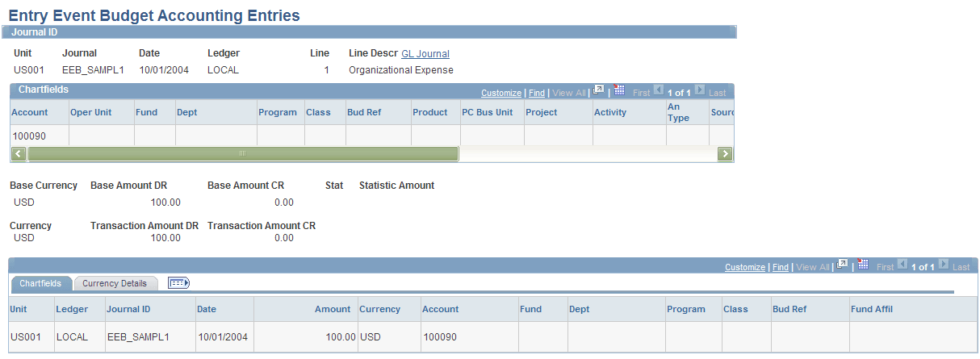980x359 pixels.
Task: Download the lower grid to spreadsheet
Action: [x=863, y=265]
